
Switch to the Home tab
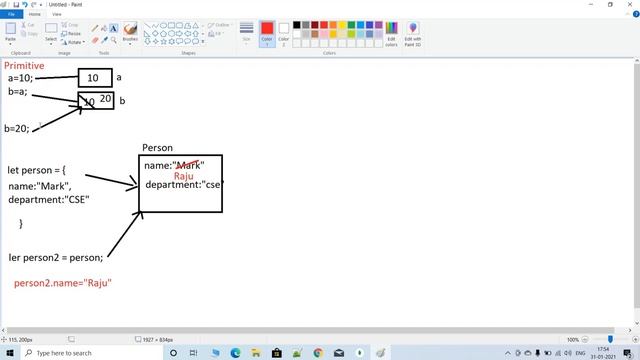coord(35,14)
